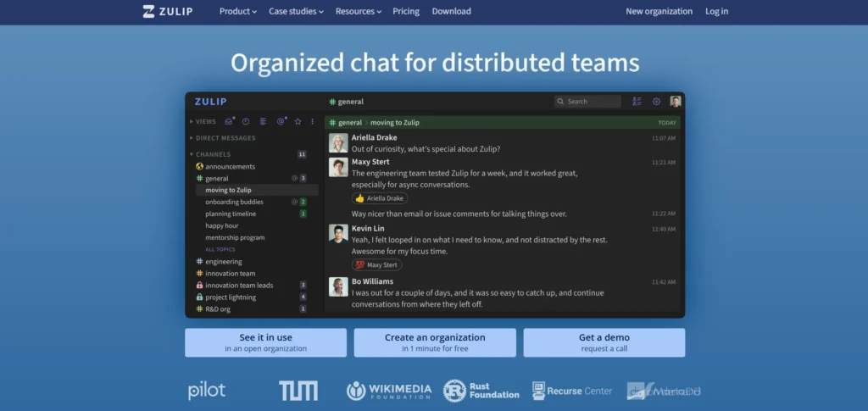Click the See it in use button
868x411 pixels.
(x=265, y=342)
